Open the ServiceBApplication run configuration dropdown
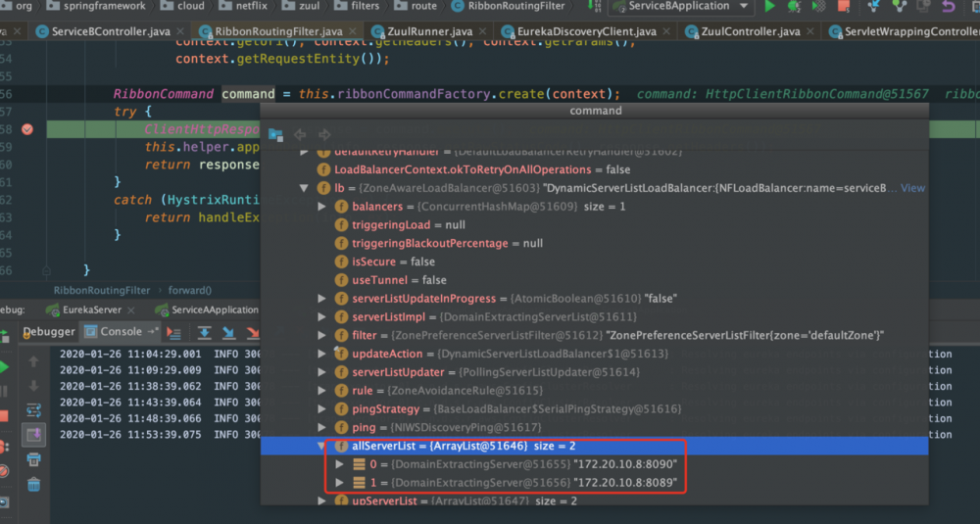Image resolution: width=980 pixels, height=524 pixels. 680,6
